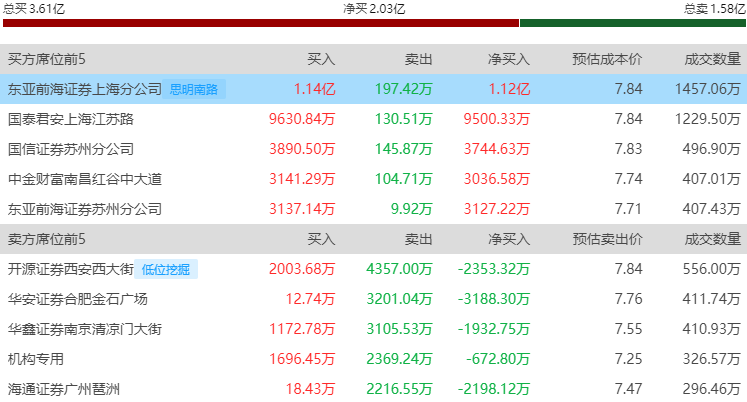The width and height of the screenshot is (747, 402).
Task: Click net value -3188.30万
Action: [x=494, y=299]
